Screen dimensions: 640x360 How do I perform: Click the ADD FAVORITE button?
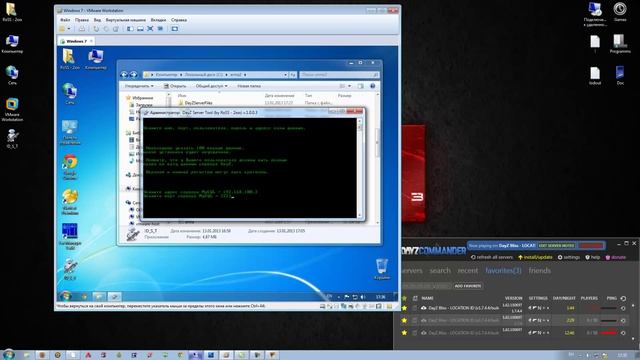[468, 286]
